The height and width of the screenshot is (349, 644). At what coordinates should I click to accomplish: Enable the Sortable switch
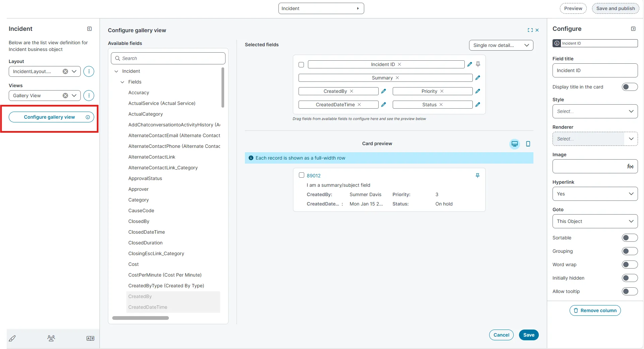[x=630, y=238]
